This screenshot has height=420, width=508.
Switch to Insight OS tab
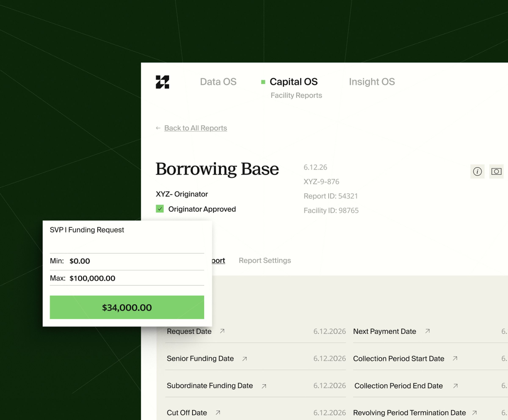(372, 82)
